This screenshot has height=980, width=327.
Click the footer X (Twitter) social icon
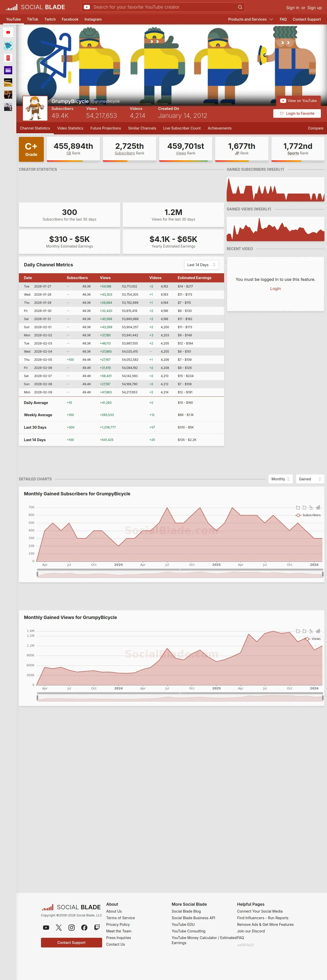[x=59, y=928]
